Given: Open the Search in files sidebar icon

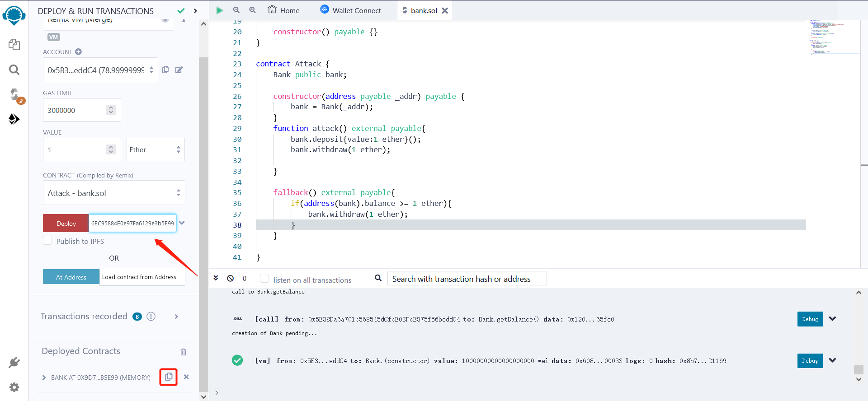Looking at the screenshot, I should click(x=14, y=70).
